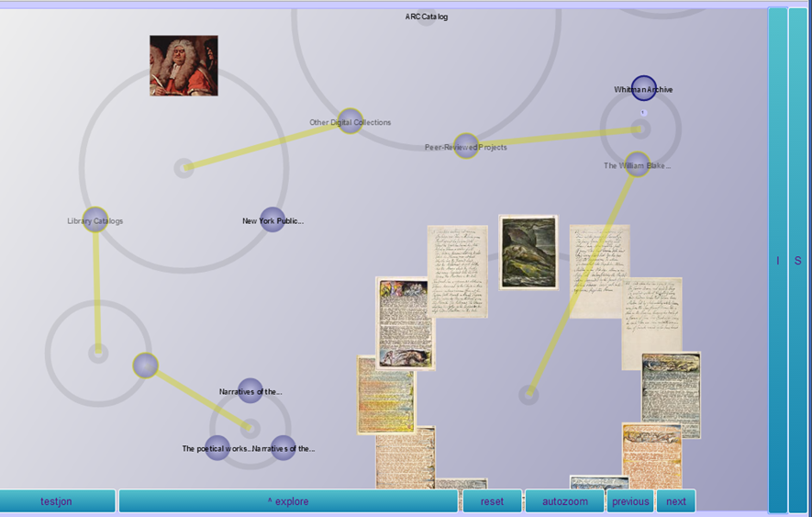812x517 pixels.
Task: Open the dark blue illuminated page
Action: [671, 395]
